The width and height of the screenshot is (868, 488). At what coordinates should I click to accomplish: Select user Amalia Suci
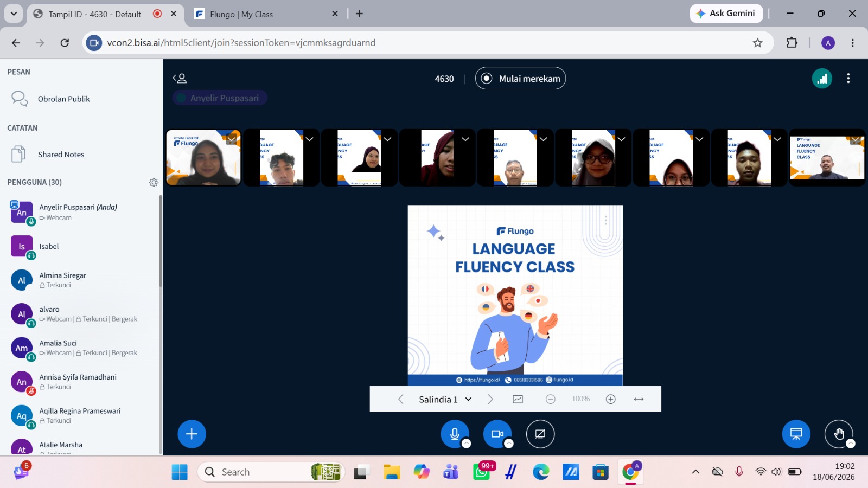click(81, 348)
